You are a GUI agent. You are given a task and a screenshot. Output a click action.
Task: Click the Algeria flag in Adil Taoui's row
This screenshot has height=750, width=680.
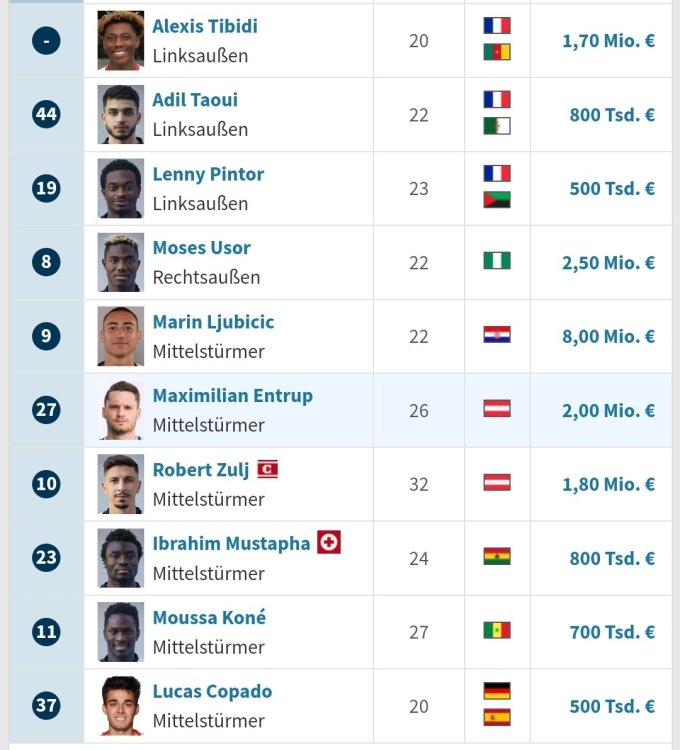click(x=496, y=126)
